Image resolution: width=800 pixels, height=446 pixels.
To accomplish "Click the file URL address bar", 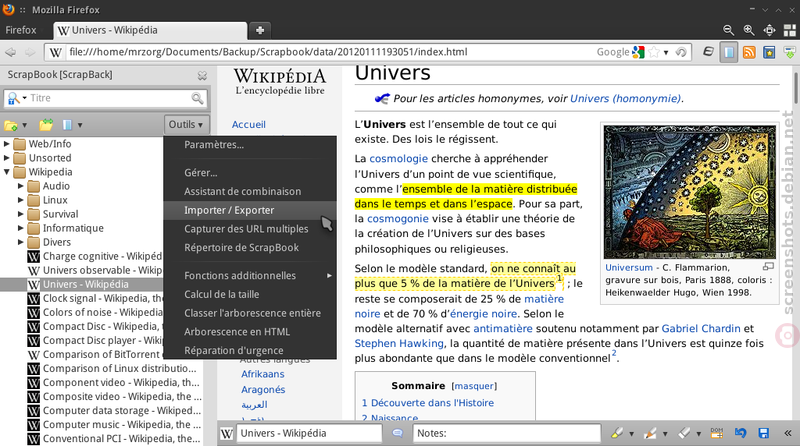I will [327, 52].
